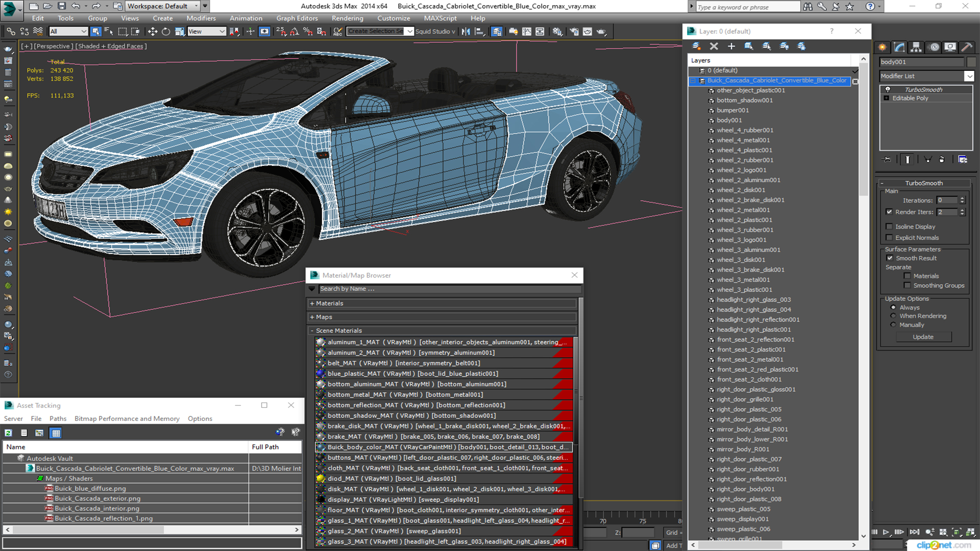This screenshot has width=980, height=551.
Task: Select When Rendering update option
Action: (893, 316)
